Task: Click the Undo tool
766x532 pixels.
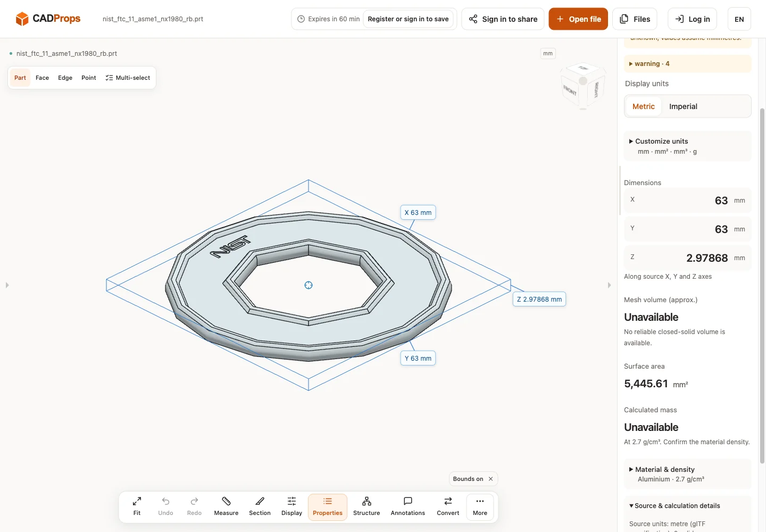Action: (165, 506)
